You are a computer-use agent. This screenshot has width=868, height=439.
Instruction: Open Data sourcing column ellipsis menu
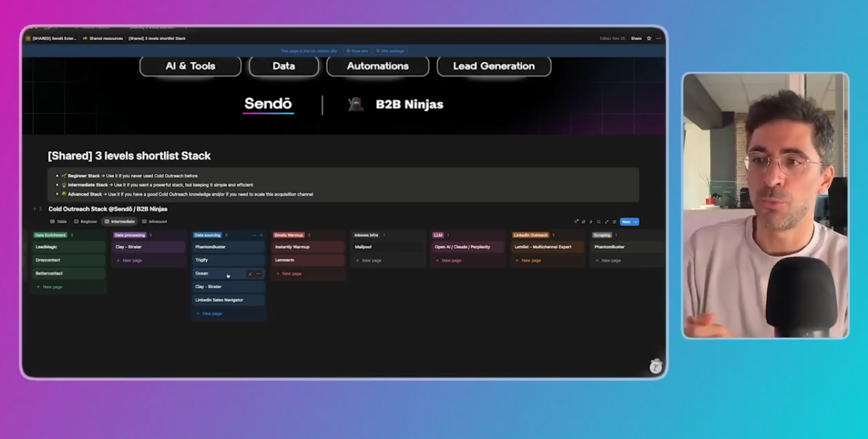pyautogui.click(x=254, y=235)
